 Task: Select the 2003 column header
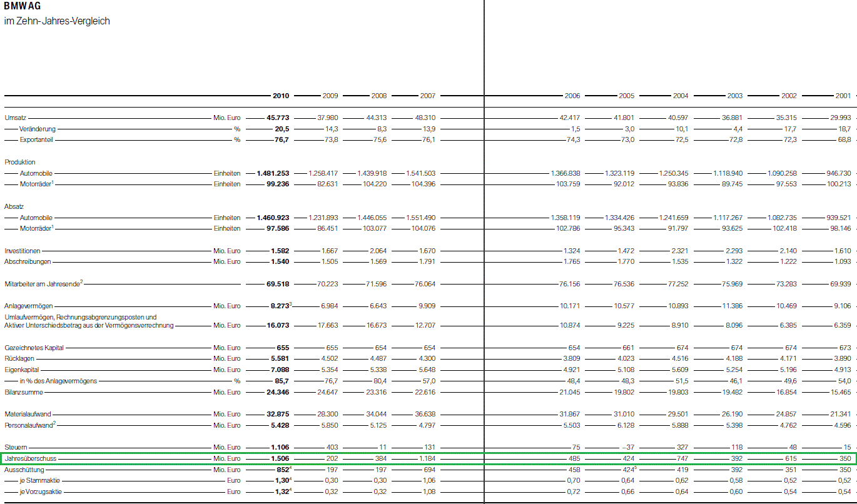tap(735, 96)
